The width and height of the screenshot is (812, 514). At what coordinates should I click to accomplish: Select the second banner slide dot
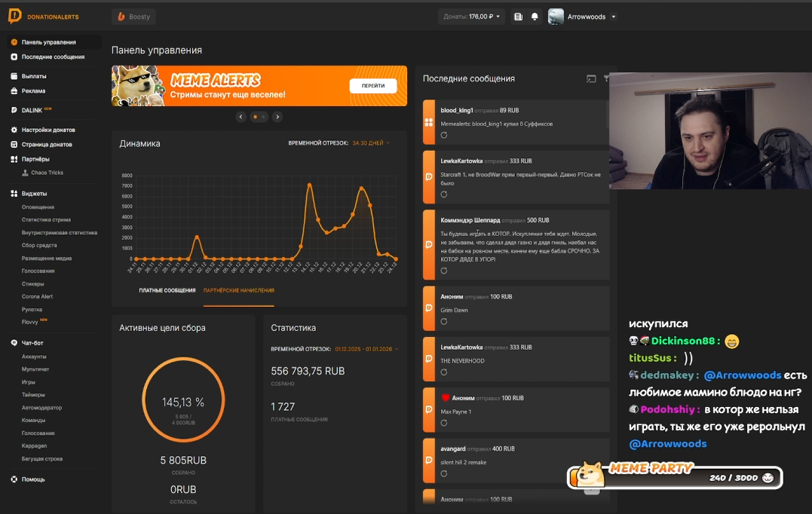coord(263,117)
